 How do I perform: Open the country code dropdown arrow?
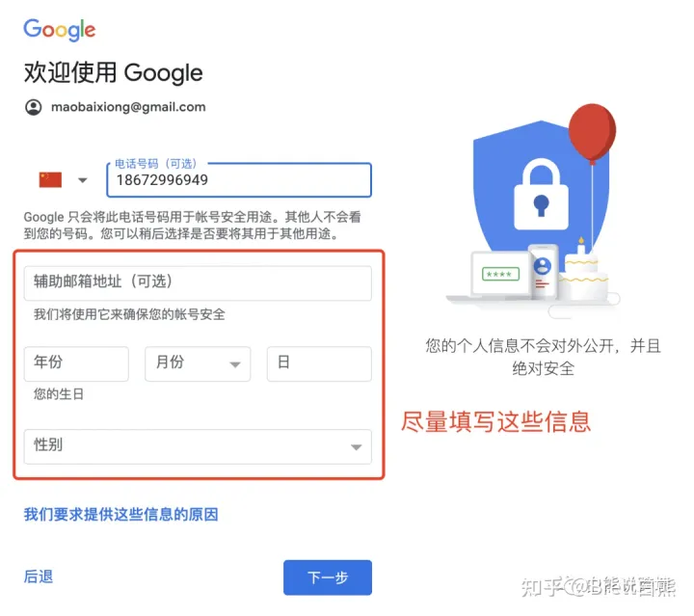(82, 180)
